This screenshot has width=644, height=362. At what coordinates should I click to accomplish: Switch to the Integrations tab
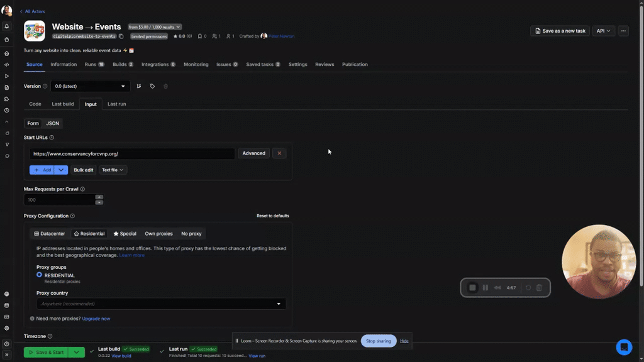click(158, 65)
